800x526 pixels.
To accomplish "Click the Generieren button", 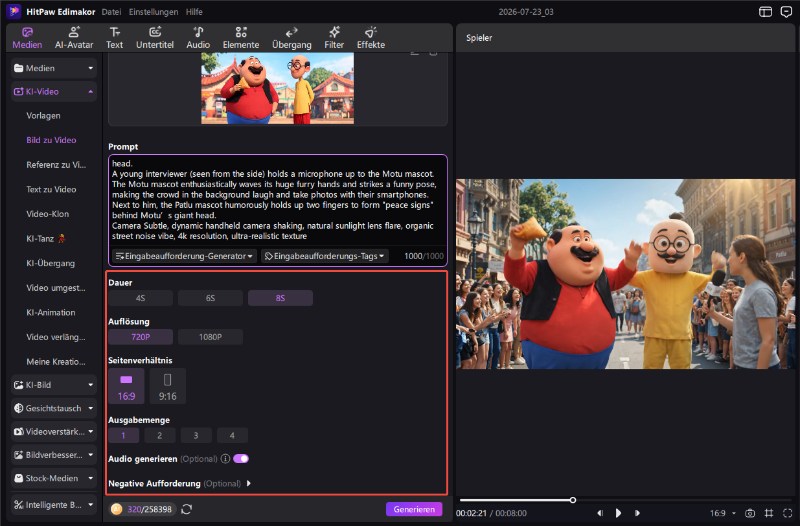I will [414, 509].
